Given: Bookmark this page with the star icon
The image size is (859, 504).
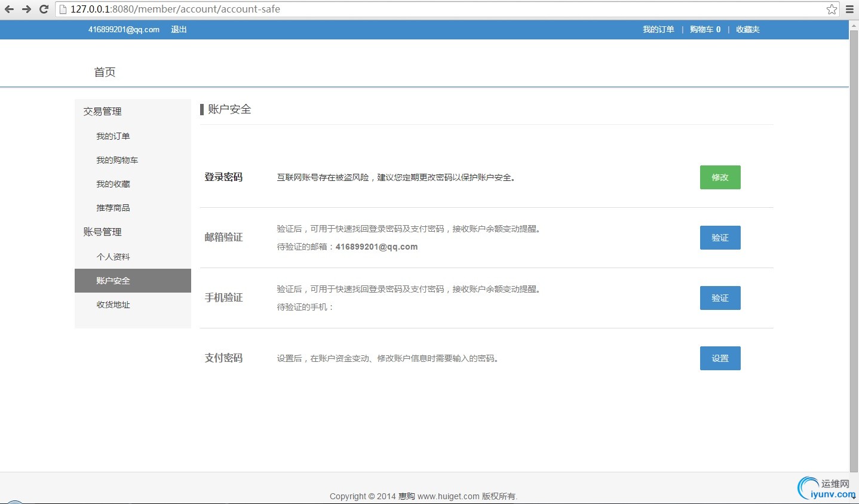Looking at the screenshot, I should click(x=832, y=9).
